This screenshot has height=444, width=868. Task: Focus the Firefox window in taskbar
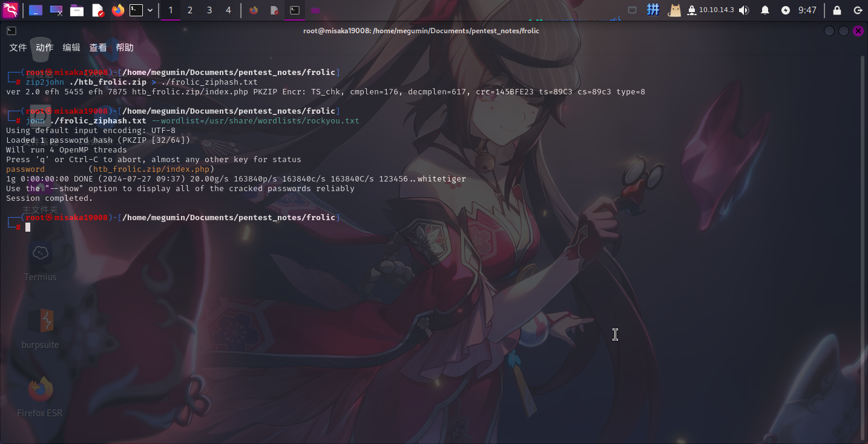[x=254, y=10]
